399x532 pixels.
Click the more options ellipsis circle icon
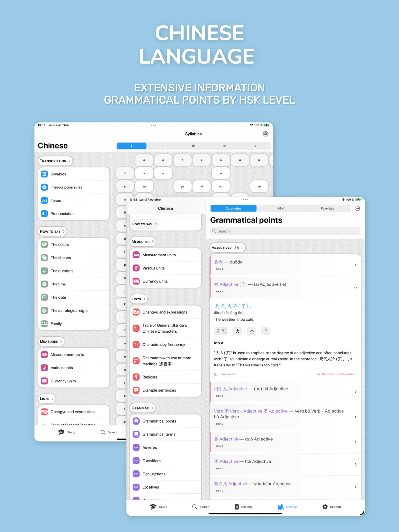[357, 208]
